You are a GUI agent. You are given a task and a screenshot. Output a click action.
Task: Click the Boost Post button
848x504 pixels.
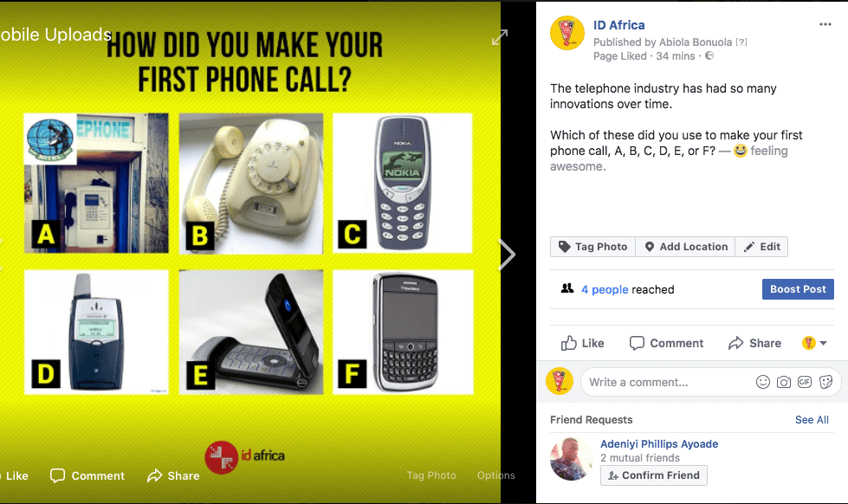[798, 289]
